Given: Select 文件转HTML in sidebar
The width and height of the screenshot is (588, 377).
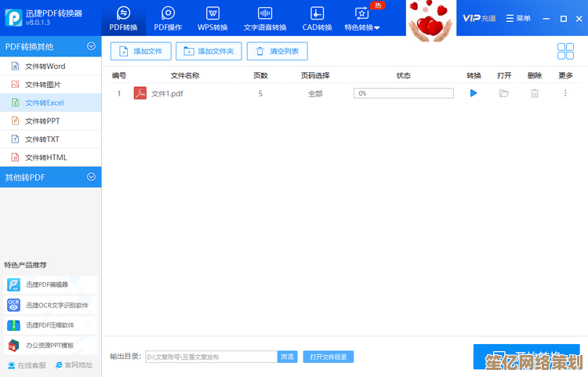Looking at the screenshot, I should (x=51, y=158).
